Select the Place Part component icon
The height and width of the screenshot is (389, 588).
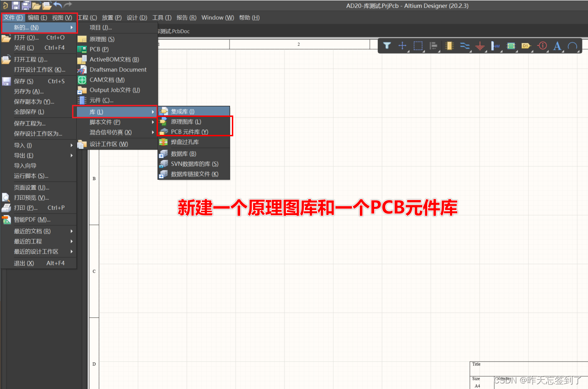tap(449, 46)
